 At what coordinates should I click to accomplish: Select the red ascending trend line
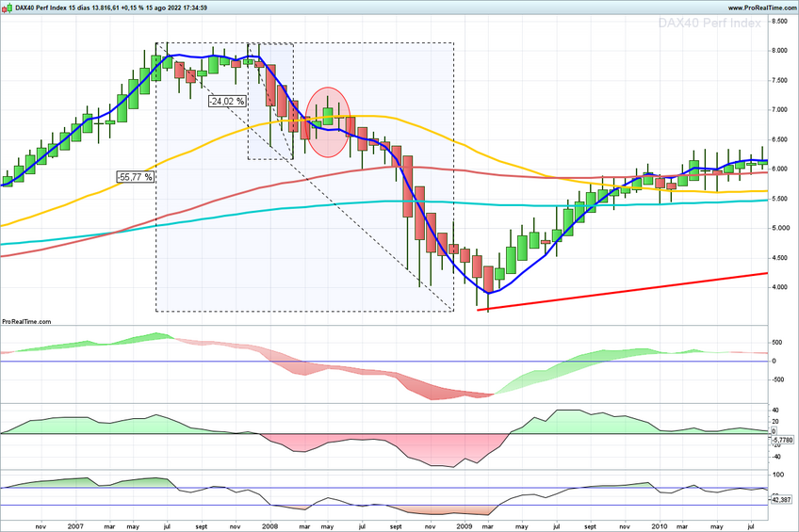(x=622, y=292)
